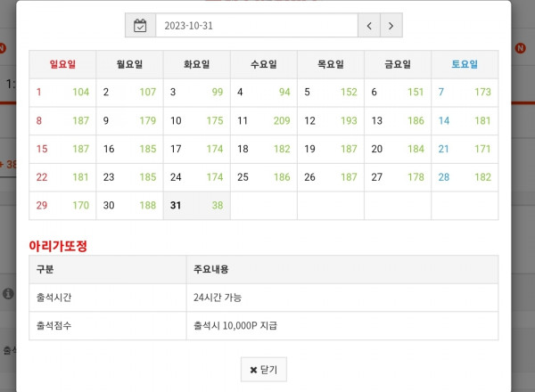The height and width of the screenshot is (392, 535).
Task: Select calendar day 5 with count 152
Action: point(331,93)
